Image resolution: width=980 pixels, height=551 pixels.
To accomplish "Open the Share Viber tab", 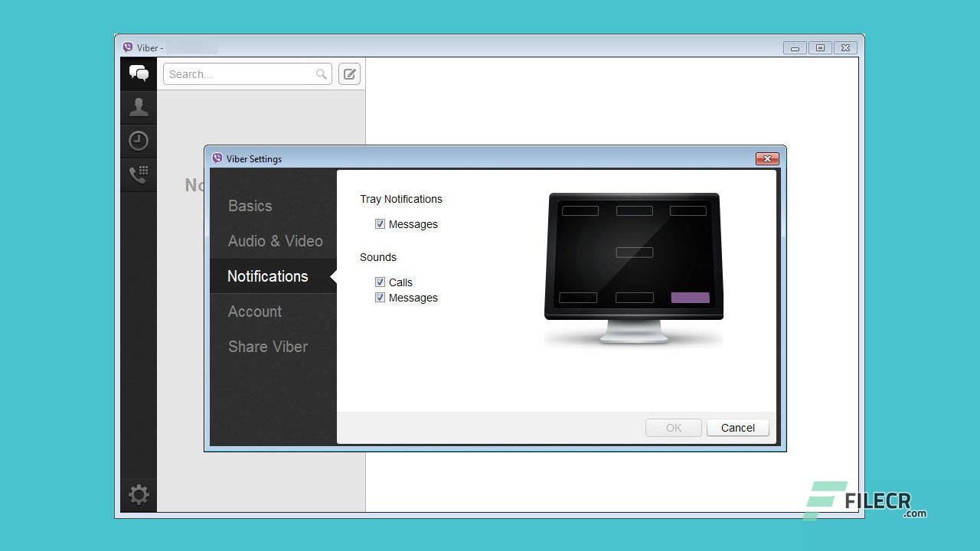I will pos(273,347).
